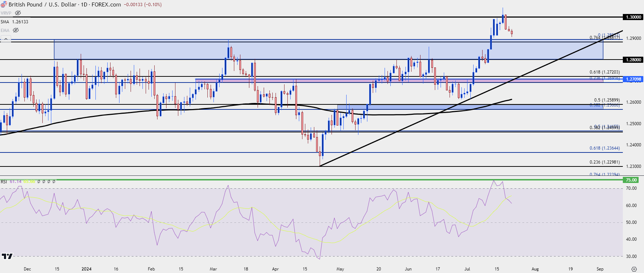The width and height of the screenshot is (644, 273).
Task: Click the price change -0.00133 (-0.10%)
Action: pos(142,4)
